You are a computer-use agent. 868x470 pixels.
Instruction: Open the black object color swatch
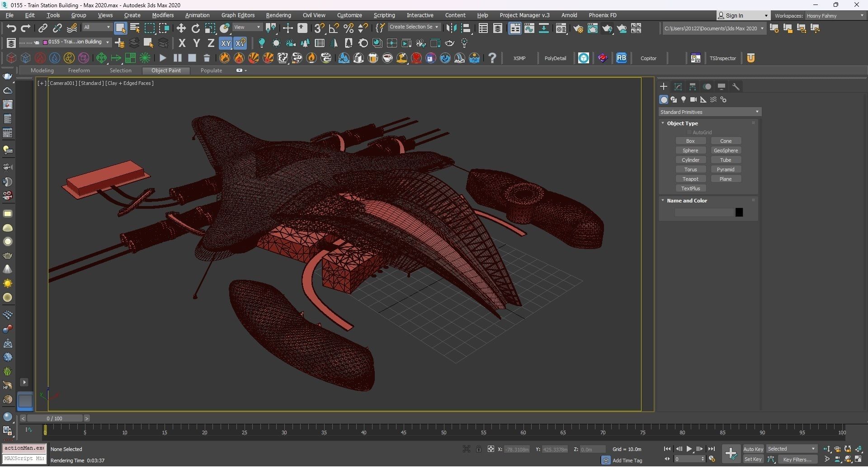[739, 212]
